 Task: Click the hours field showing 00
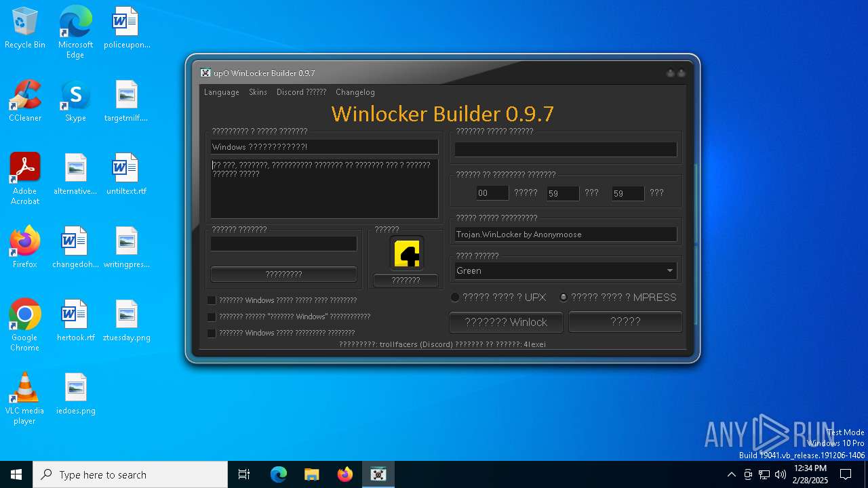point(492,193)
